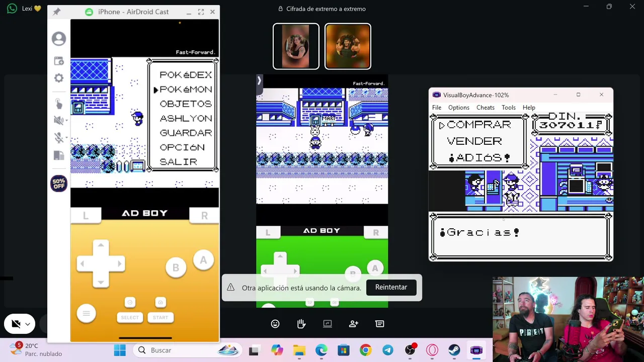Tap the R shoulder button on orange emulator
The image size is (644, 362).
(x=204, y=216)
